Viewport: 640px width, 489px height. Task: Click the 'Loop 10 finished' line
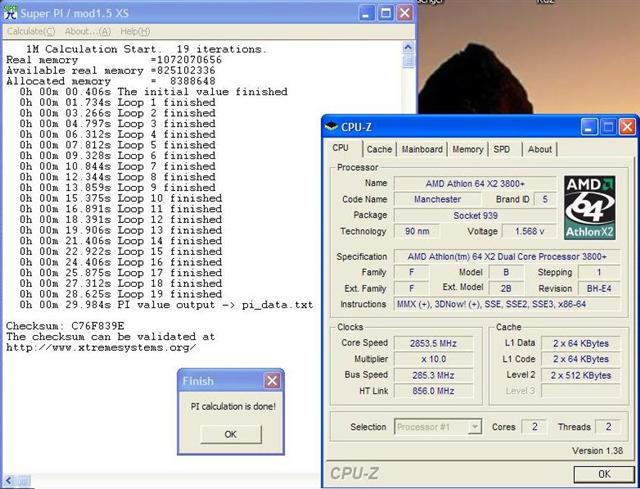point(121,198)
